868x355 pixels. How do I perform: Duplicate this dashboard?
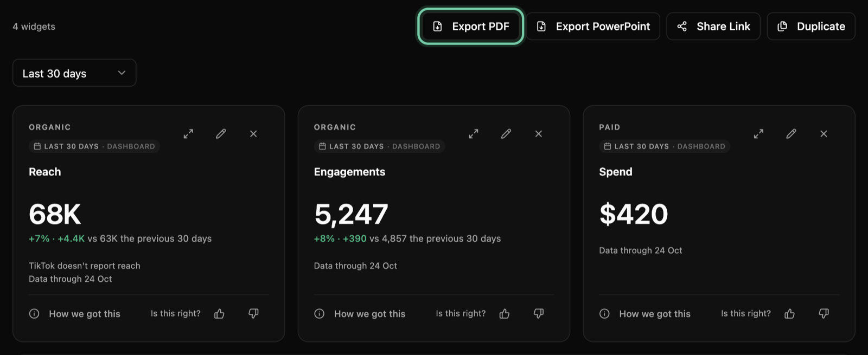(811, 26)
